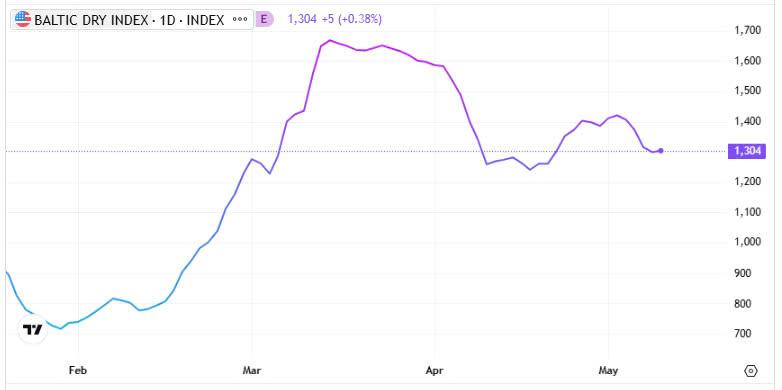782x390 pixels.
Task: Click the US flag icon beside the symbol name
Action: 23,19
